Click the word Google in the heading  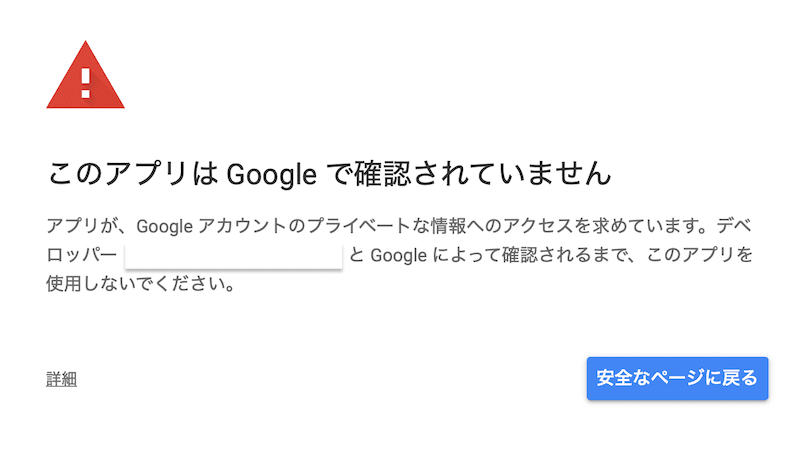point(271,173)
